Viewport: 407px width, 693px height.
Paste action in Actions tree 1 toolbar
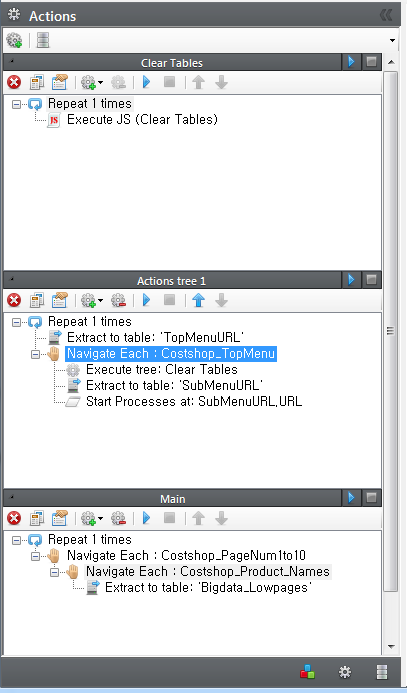(x=59, y=301)
